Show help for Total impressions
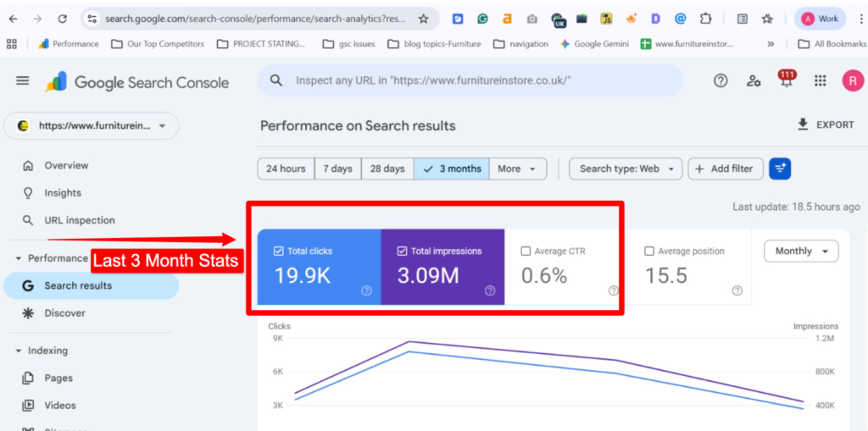868x431 pixels. click(x=490, y=291)
